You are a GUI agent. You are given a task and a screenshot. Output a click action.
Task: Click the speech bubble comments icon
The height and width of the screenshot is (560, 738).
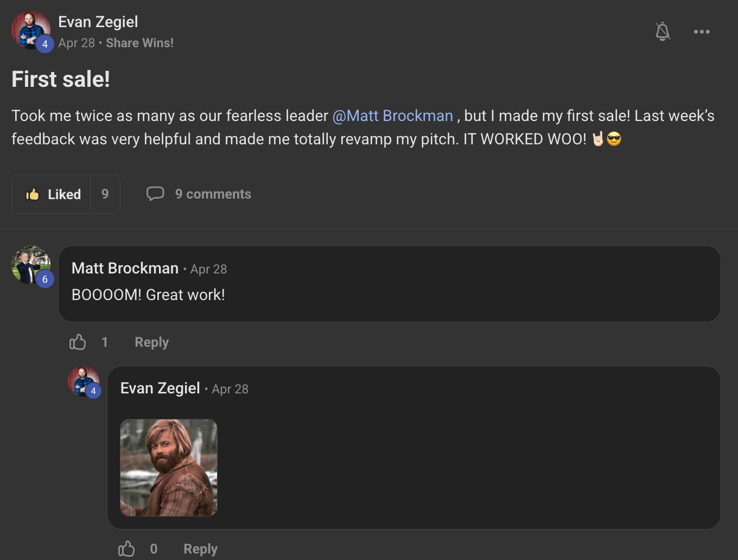coord(155,194)
